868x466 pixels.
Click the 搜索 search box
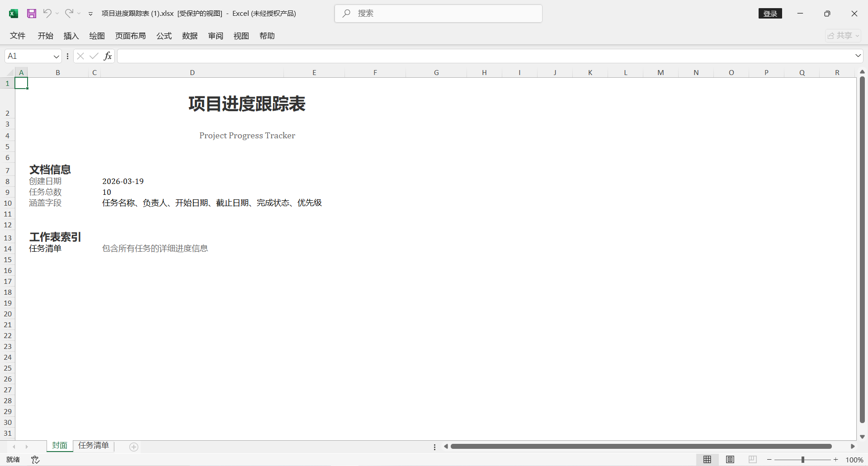pos(439,14)
